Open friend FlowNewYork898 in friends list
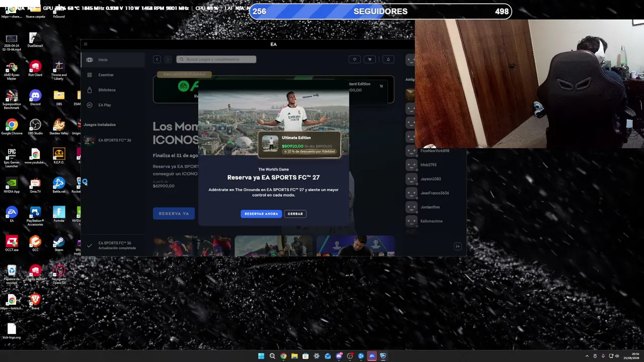 (435, 151)
